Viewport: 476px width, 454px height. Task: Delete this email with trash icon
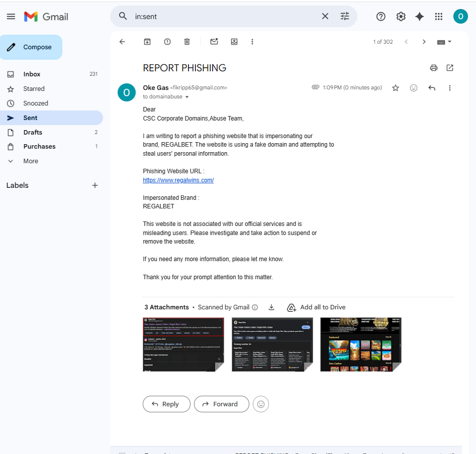pyautogui.click(x=187, y=42)
